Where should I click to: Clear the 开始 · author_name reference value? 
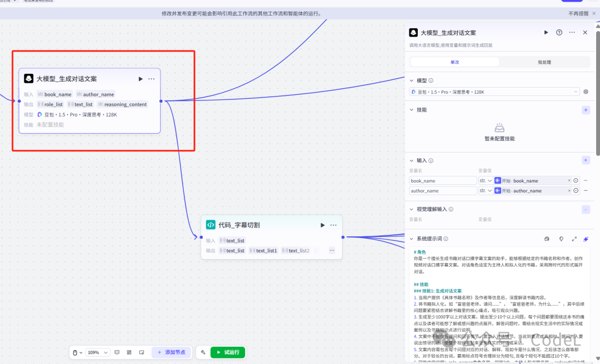569,190
